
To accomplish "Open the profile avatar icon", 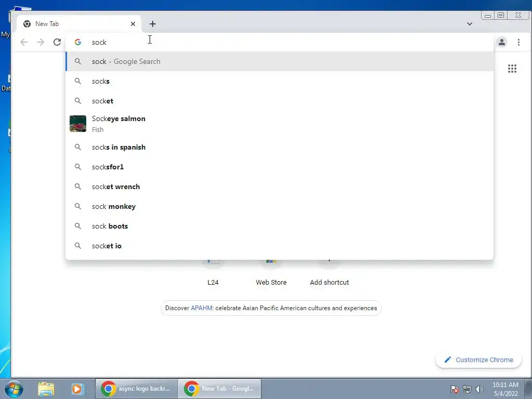I will (502, 42).
